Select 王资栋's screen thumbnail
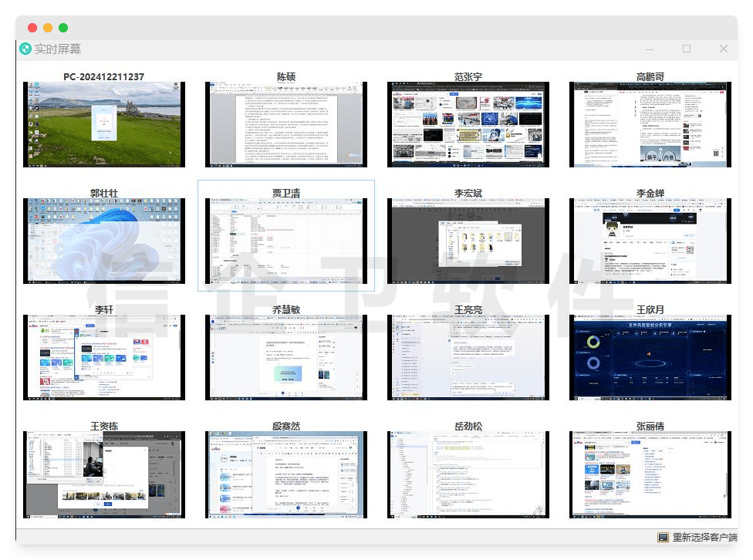753x560 pixels. 103,474
